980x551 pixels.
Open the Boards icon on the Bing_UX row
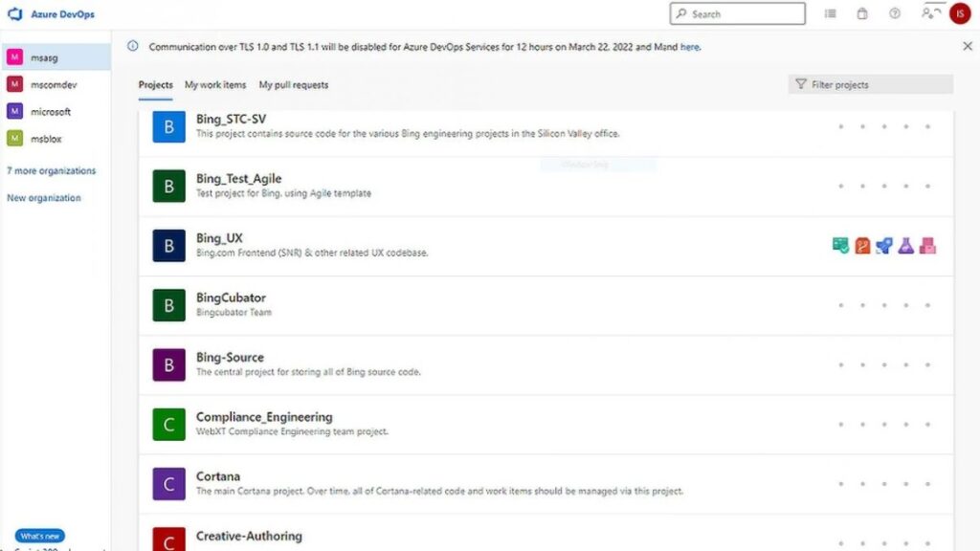(839, 245)
